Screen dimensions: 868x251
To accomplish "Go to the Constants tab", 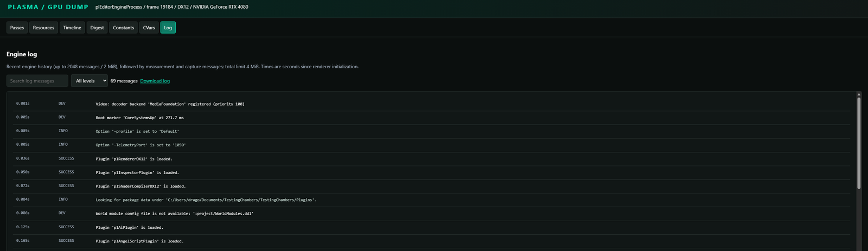I will pos(123,28).
